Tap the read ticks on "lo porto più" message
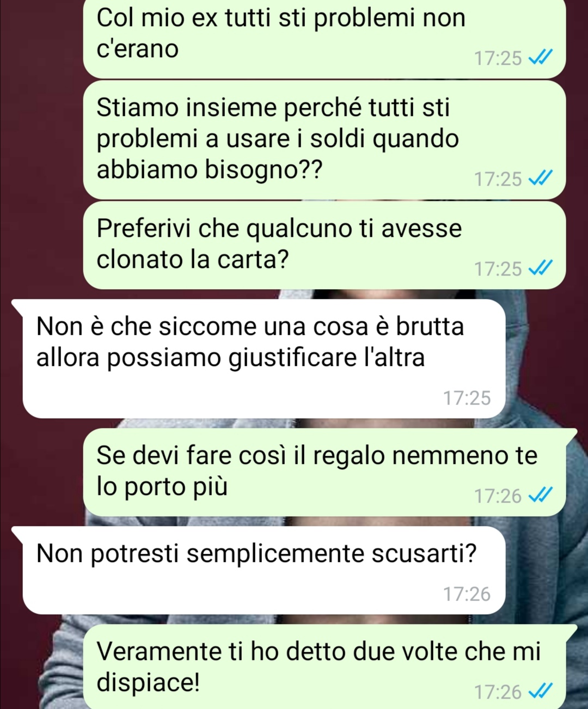588x709 pixels. (541, 495)
